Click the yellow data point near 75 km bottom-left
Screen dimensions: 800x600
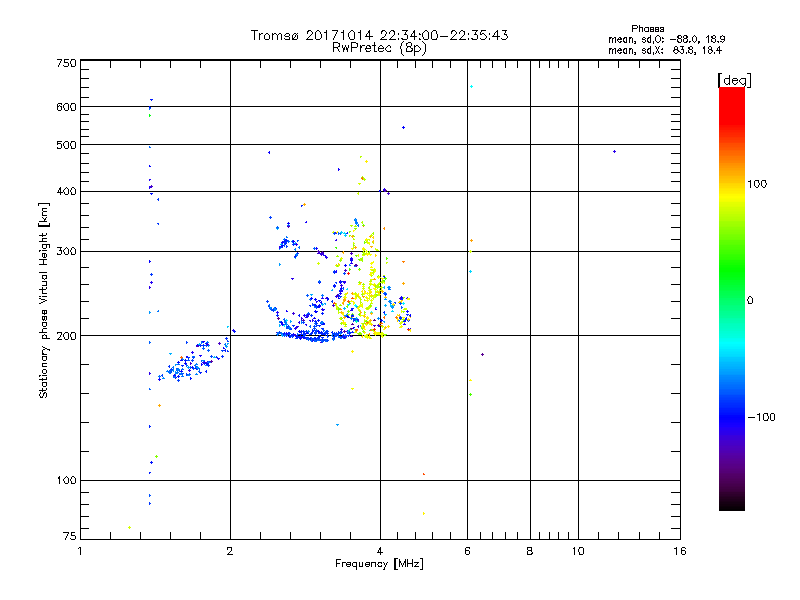[130, 528]
